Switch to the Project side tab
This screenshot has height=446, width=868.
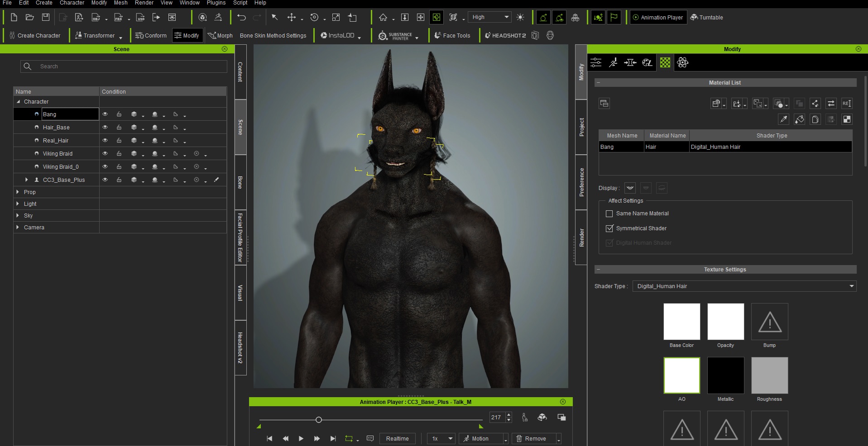tap(581, 127)
